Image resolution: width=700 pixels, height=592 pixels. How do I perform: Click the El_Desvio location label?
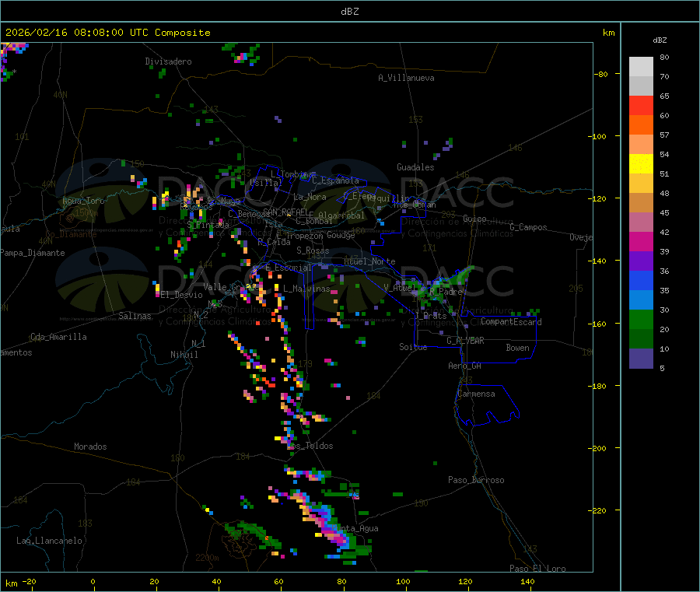pyautogui.click(x=181, y=295)
